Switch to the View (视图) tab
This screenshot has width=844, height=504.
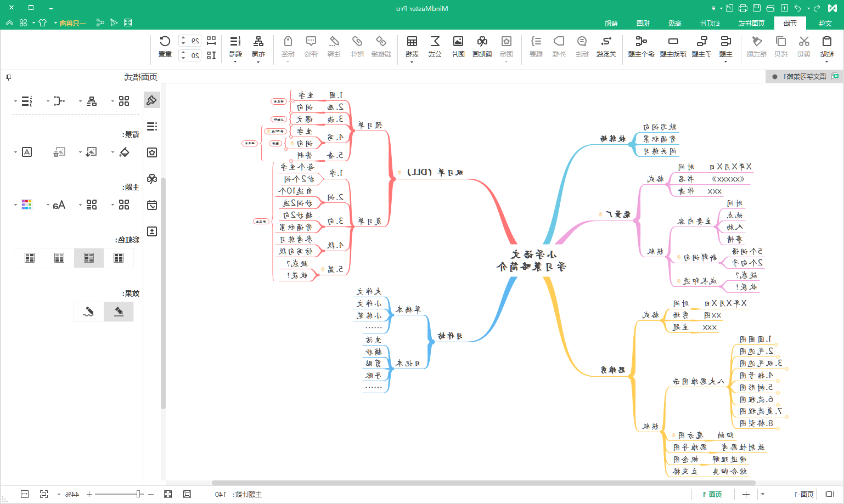(x=643, y=23)
